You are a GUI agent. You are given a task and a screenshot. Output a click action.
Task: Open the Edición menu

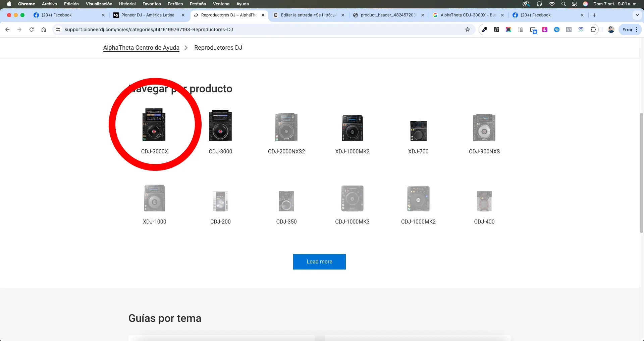tap(71, 4)
